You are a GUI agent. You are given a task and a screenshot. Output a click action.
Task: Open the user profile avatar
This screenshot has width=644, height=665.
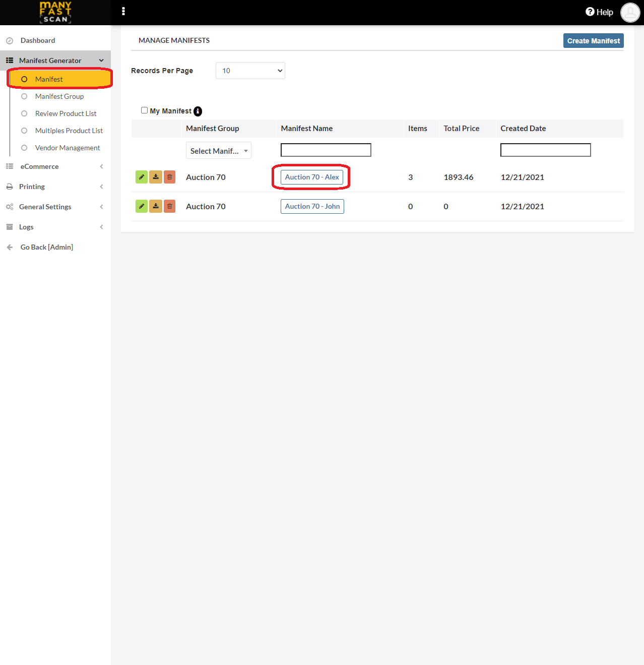point(630,12)
